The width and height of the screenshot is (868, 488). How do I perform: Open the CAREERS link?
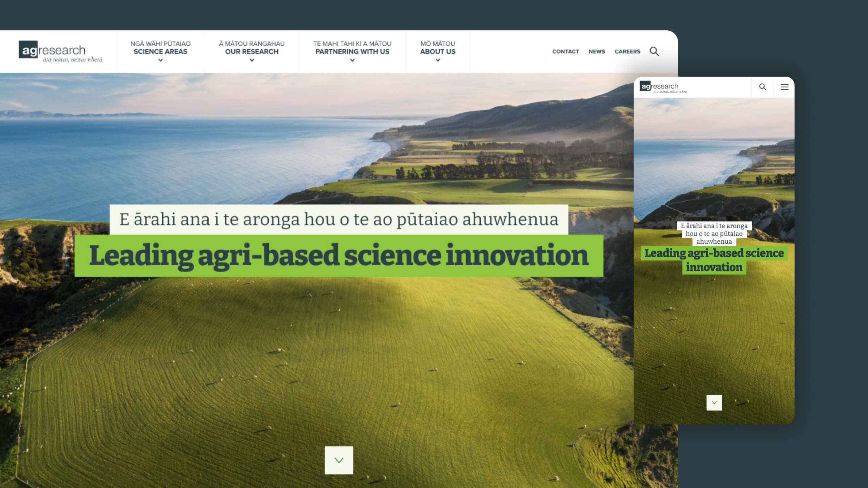(627, 51)
